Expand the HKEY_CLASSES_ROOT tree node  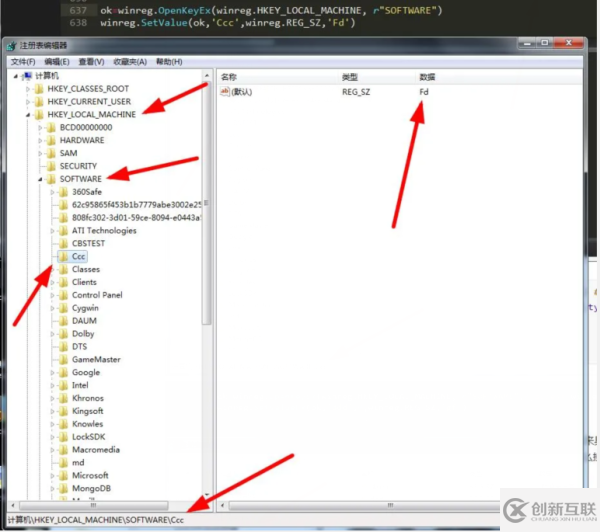coord(28,89)
